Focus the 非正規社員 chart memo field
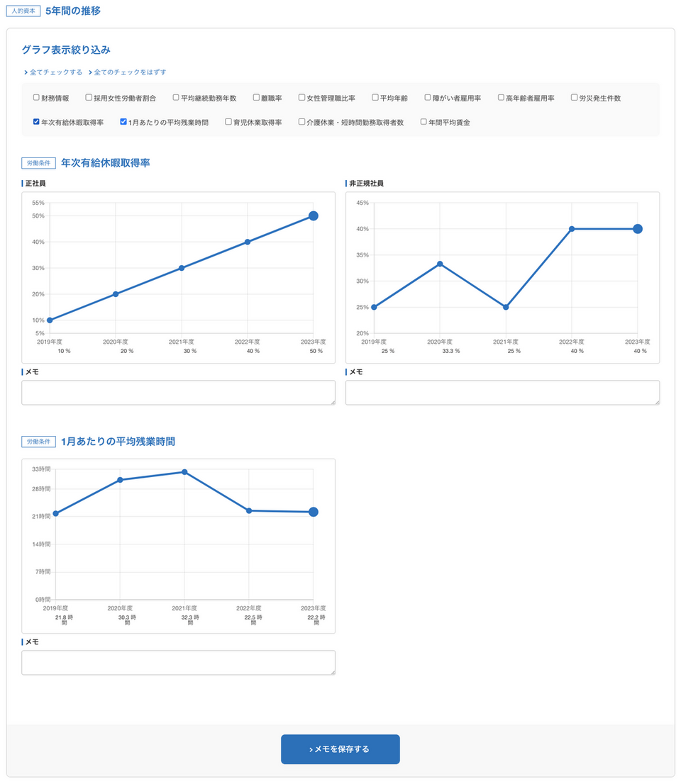Image resolution: width=681 pixels, height=784 pixels. 502,393
